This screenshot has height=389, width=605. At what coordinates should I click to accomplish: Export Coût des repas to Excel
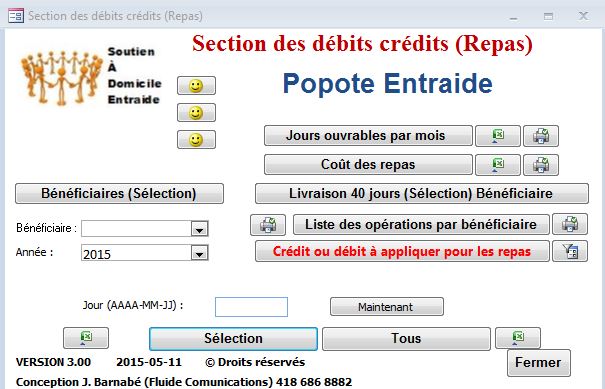(498, 165)
